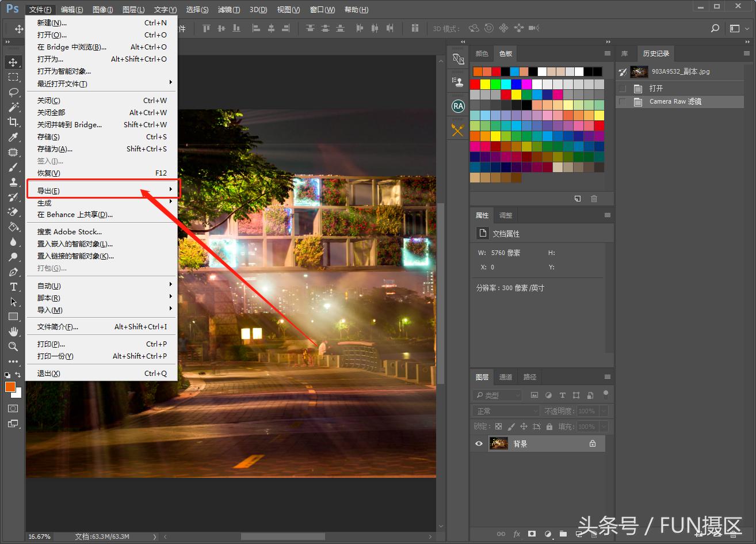
Task: Click the 16.67% zoom level field
Action: tap(39, 537)
